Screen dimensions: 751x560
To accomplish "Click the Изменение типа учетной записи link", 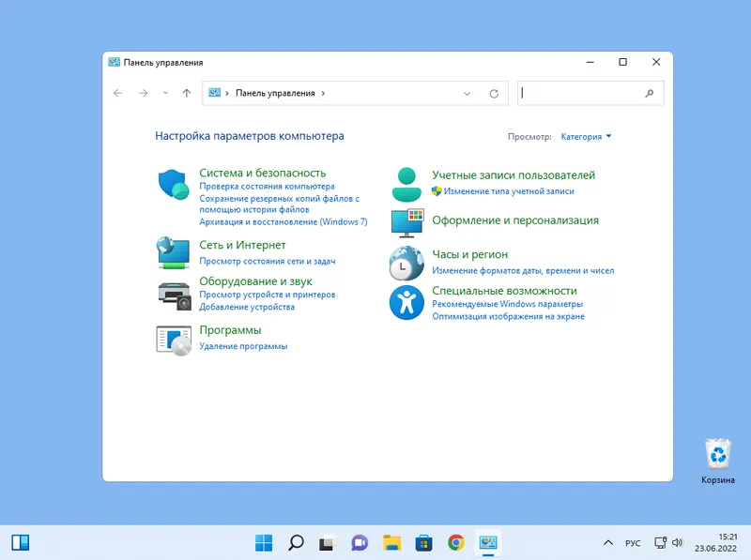I will tap(508, 191).
